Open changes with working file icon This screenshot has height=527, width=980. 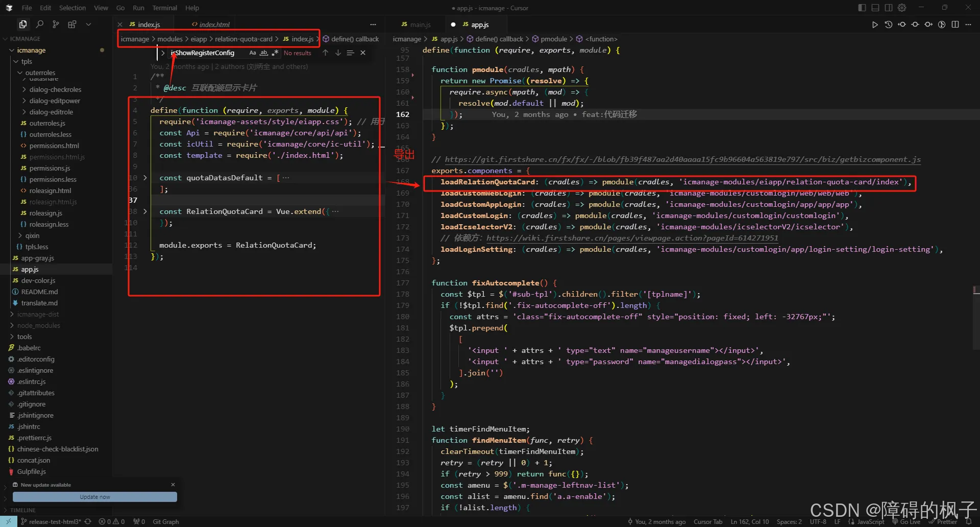pos(915,25)
